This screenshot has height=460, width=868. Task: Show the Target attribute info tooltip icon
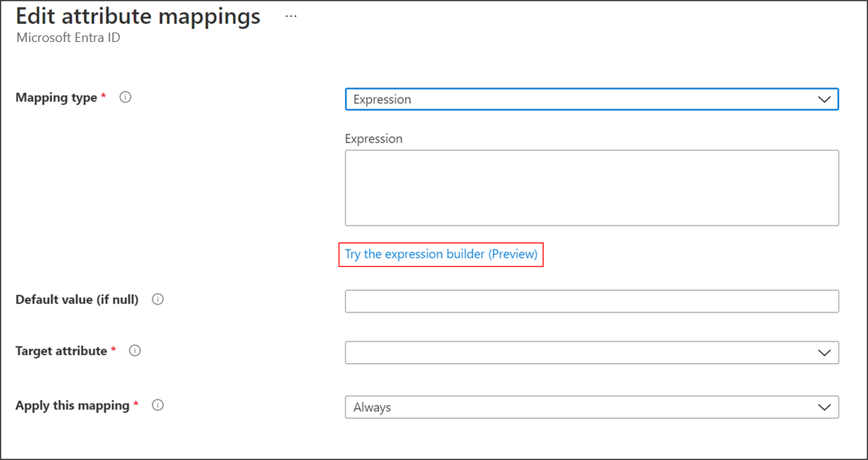[x=135, y=351]
